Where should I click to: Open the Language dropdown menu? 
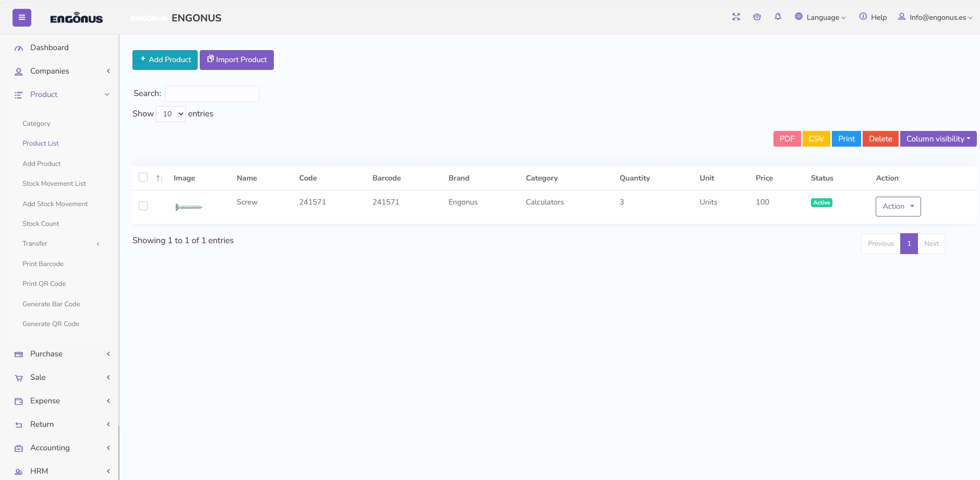click(x=820, y=17)
